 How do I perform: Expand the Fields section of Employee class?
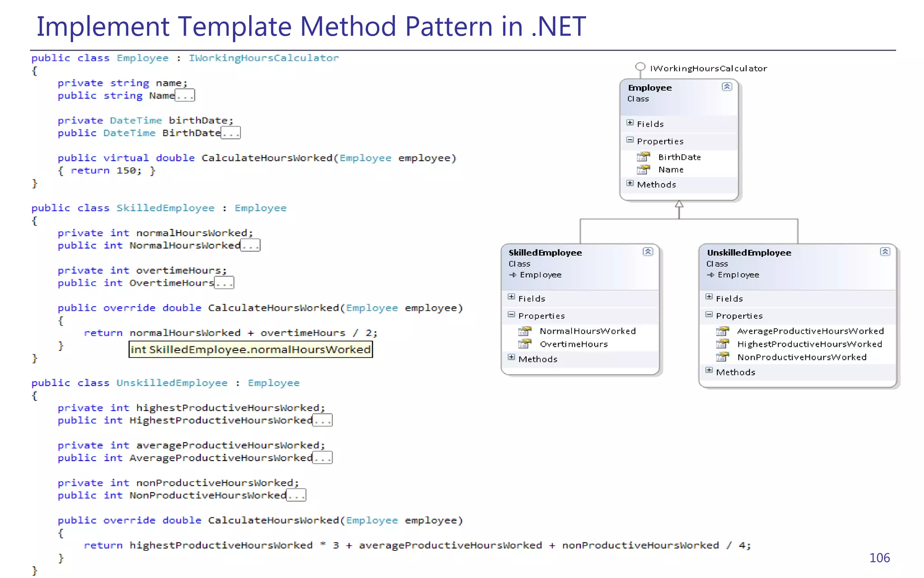630,123
